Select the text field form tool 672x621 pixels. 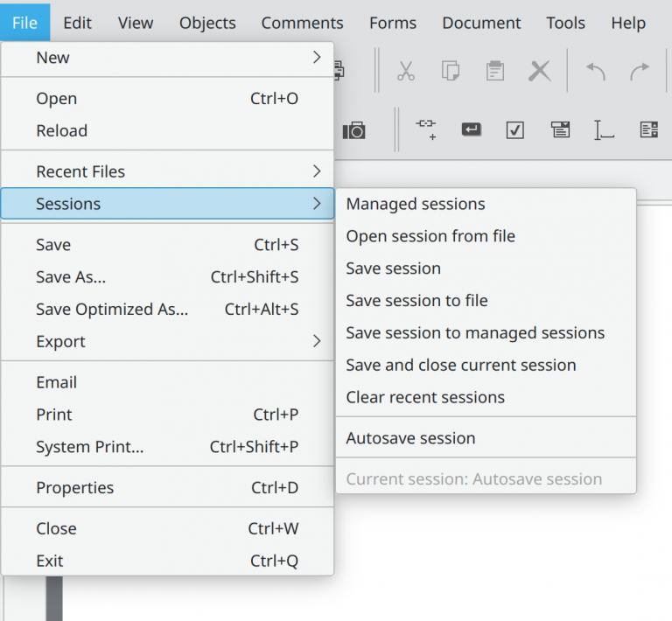[x=604, y=130]
